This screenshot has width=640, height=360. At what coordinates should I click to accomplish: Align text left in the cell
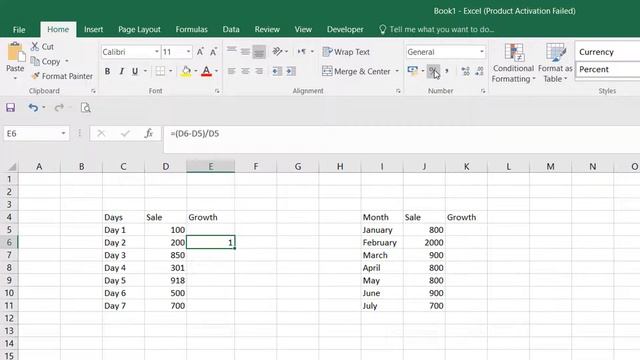coord(231,71)
